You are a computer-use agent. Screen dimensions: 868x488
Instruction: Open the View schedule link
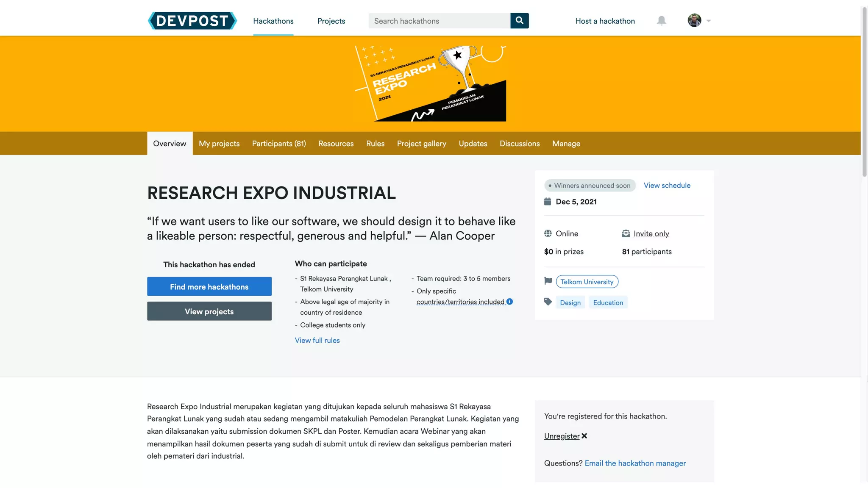[667, 186]
